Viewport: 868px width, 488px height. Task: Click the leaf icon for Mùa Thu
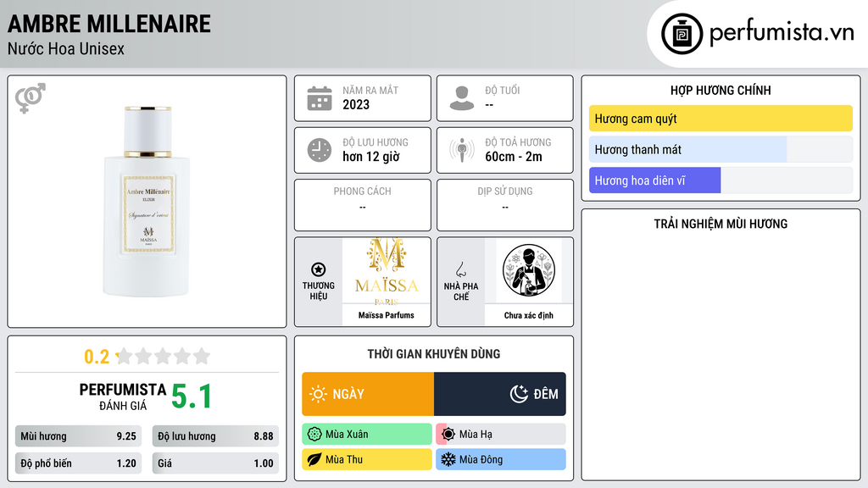point(314,459)
